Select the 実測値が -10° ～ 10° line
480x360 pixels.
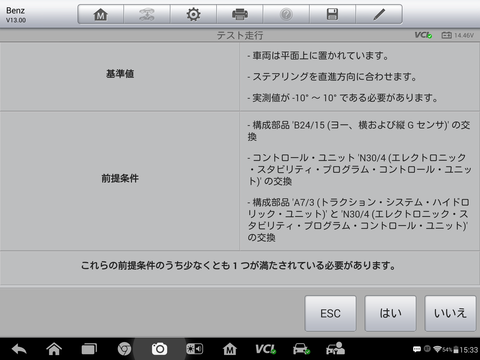(342, 98)
